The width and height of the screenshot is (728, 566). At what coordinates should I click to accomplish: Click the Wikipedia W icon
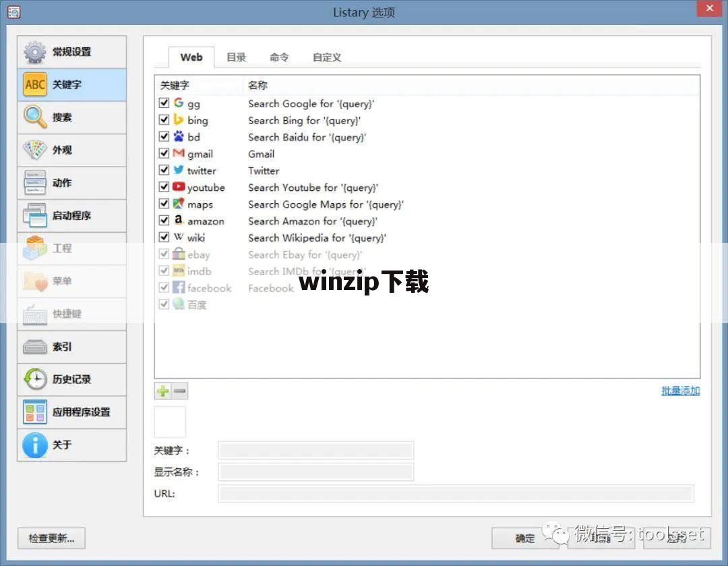tap(179, 237)
